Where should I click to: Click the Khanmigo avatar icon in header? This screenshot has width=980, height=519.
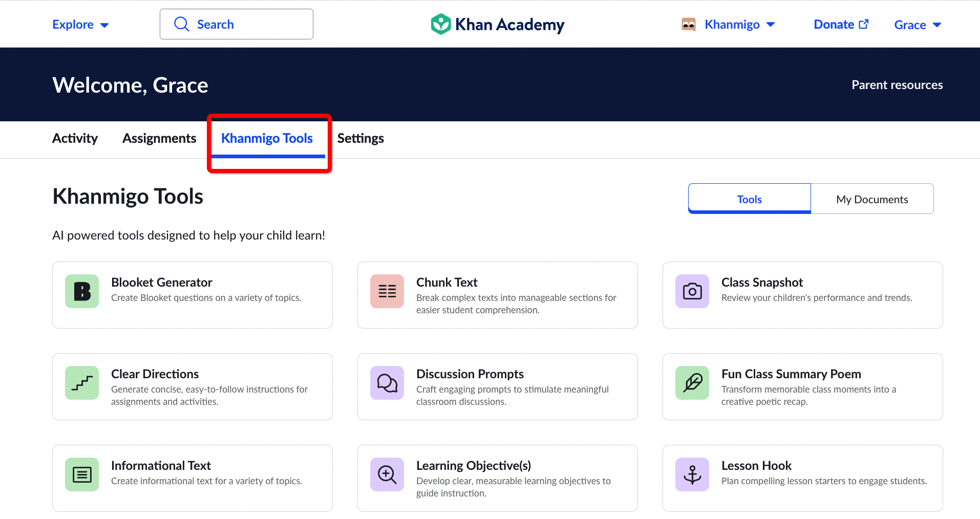pos(689,24)
